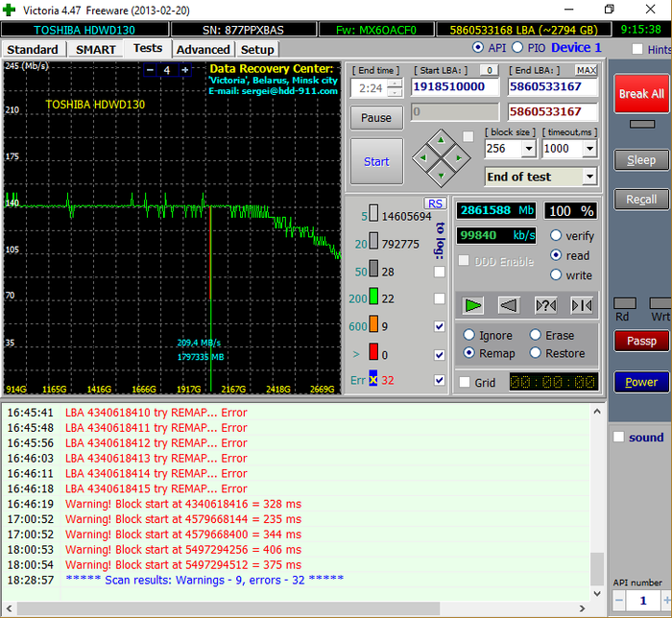
Task: Click the orange 600 ms block swatch
Action: pos(373,323)
